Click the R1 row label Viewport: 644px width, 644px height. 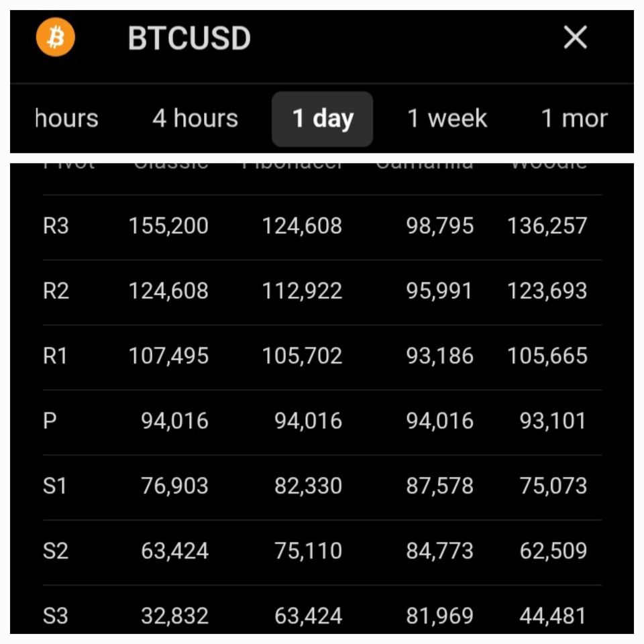coord(55,356)
